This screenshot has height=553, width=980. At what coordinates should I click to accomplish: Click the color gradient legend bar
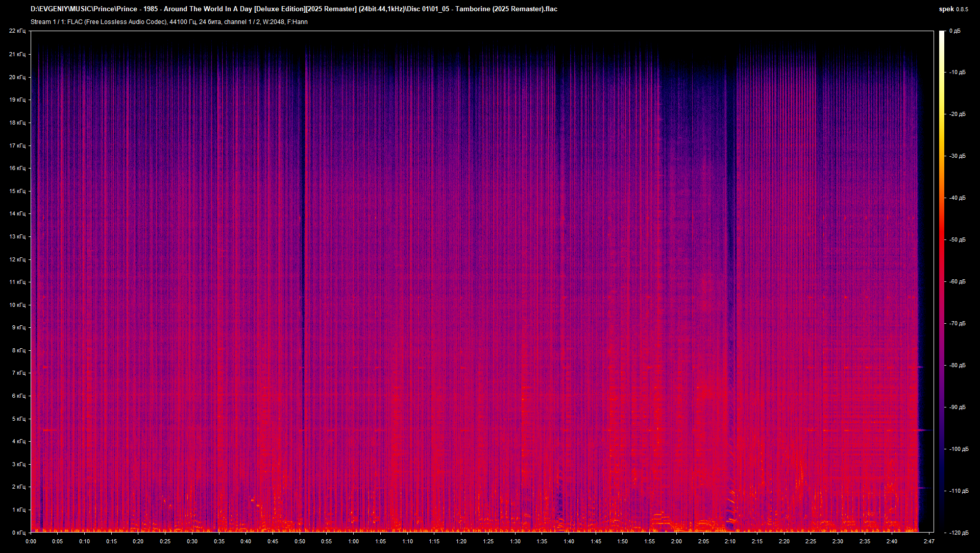click(x=942, y=281)
